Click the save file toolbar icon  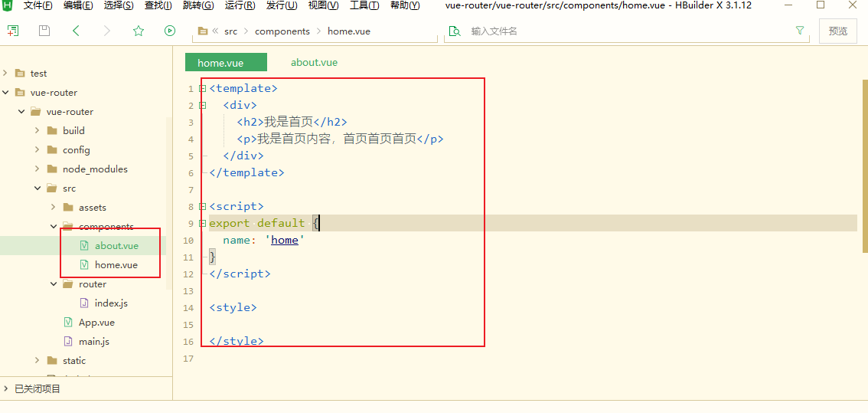click(x=44, y=31)
